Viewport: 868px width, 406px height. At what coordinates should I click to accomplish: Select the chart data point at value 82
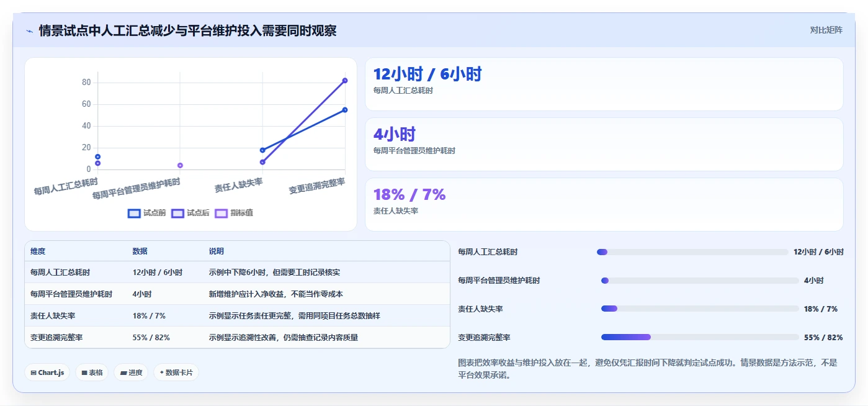345,81
